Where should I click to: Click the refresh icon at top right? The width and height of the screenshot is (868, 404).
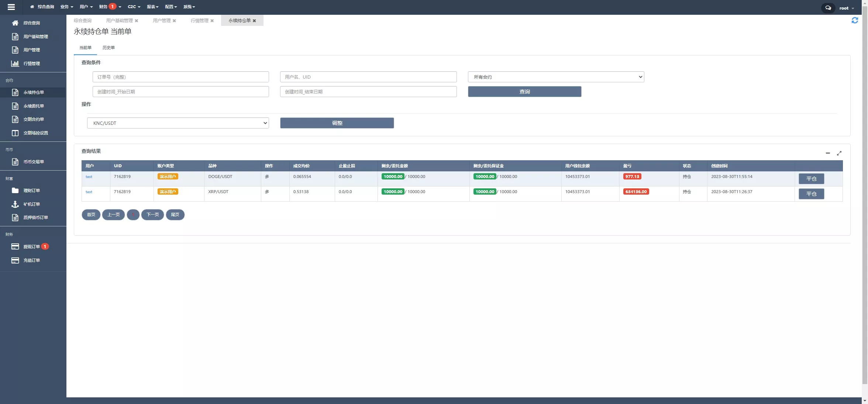(855, 20)
